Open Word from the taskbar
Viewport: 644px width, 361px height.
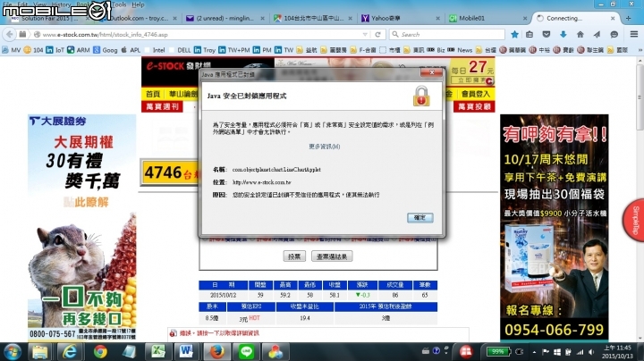click(x=186, y=352)
